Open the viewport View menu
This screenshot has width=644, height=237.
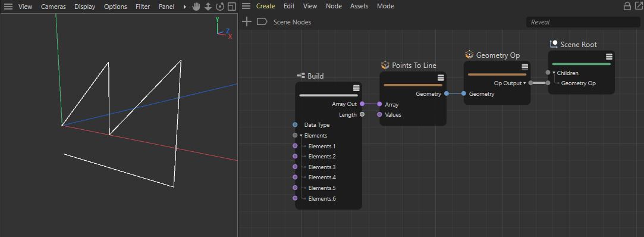(x=26, y=7)
